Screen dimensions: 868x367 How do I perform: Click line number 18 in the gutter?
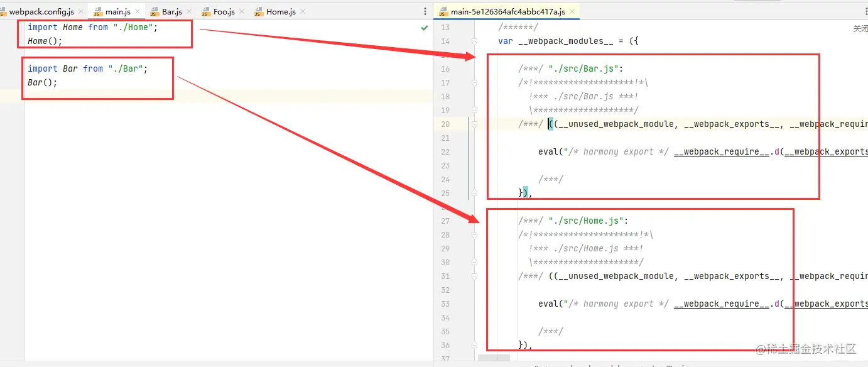(445, 97)
